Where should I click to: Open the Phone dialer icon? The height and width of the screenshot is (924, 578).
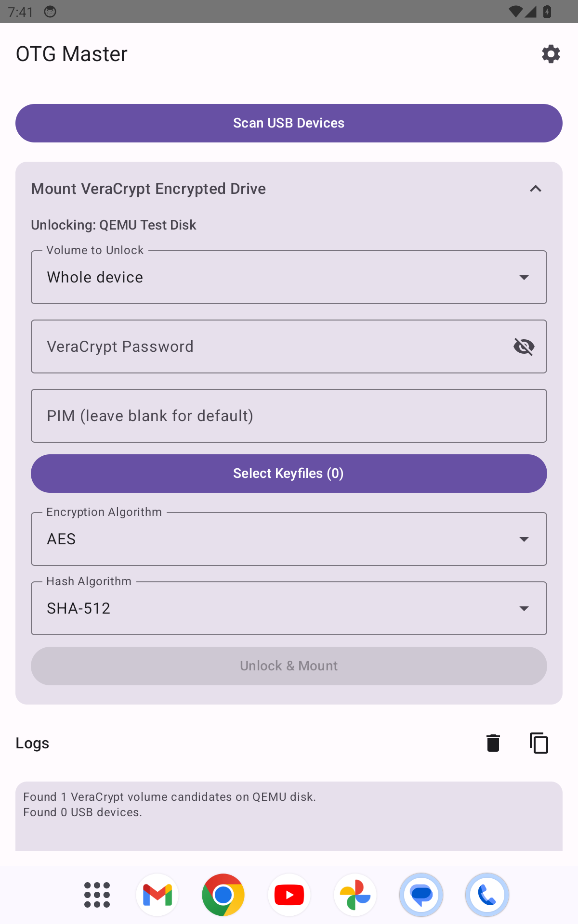click(x=487, y=895)
